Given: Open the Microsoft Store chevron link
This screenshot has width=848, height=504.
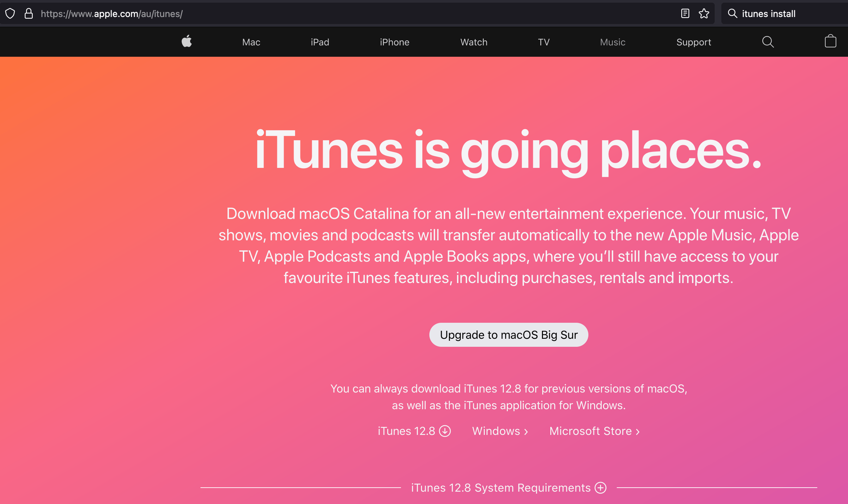Looking at the screenshot, I should pyautogui.click(x=594, y=431).
